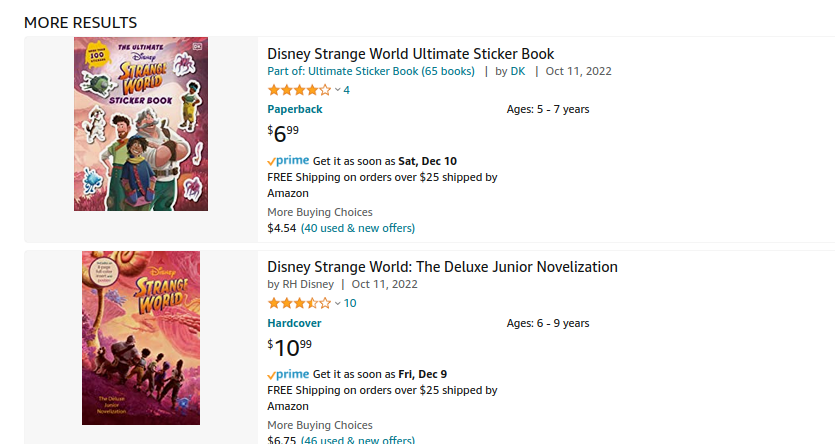Click the Sticker Book star rating icons
Image resolution: width=835 pixels, height=444 pixels.
[x=299, y=90]
